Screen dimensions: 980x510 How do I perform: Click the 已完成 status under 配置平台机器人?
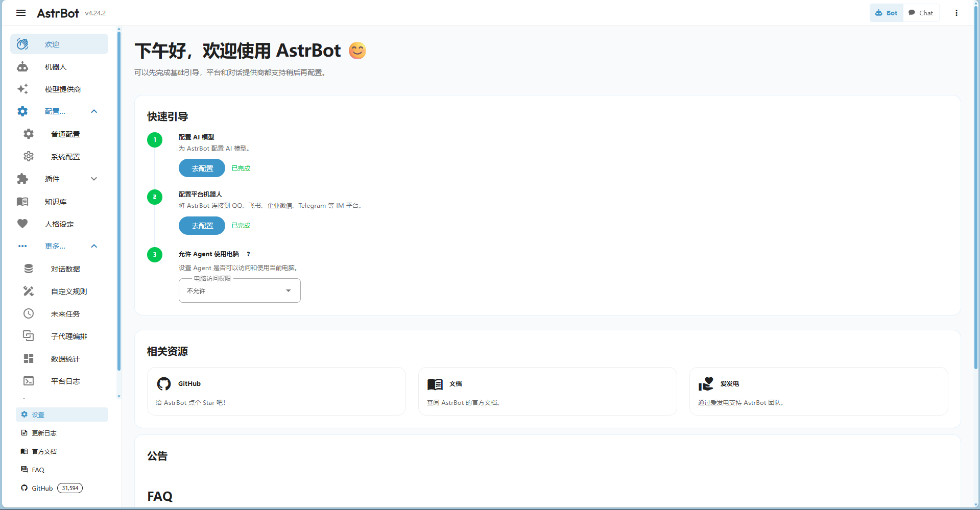tap(241, 226)
